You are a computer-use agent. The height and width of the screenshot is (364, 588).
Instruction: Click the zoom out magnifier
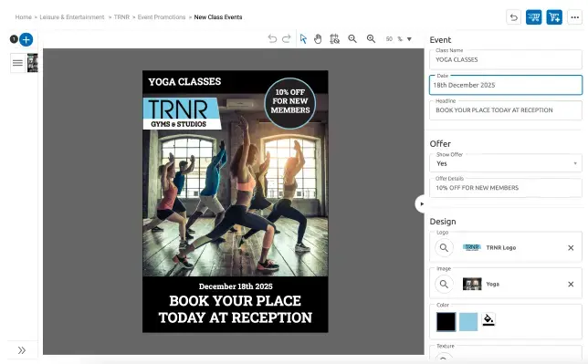pos(352,38)
